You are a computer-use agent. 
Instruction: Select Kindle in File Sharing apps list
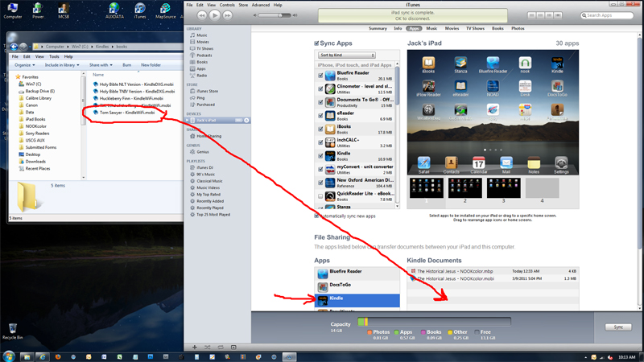coord(357,300)
